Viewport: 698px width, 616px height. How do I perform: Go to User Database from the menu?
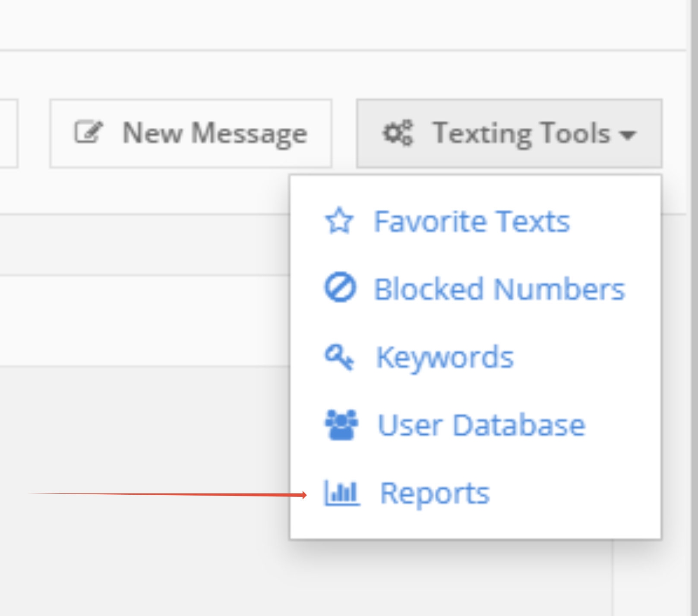481,425
